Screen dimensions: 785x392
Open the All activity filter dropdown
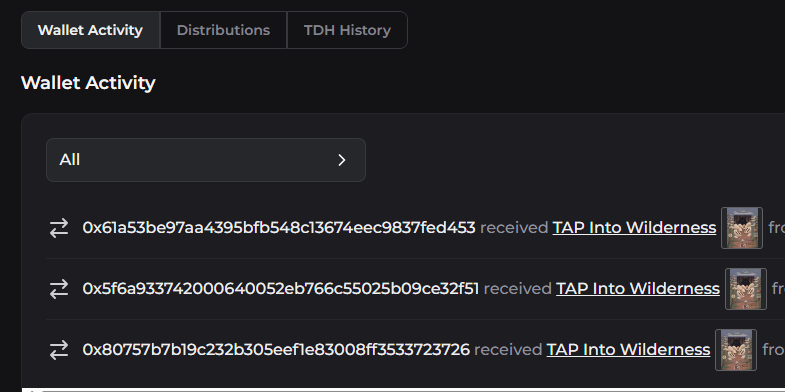(206, 160)
